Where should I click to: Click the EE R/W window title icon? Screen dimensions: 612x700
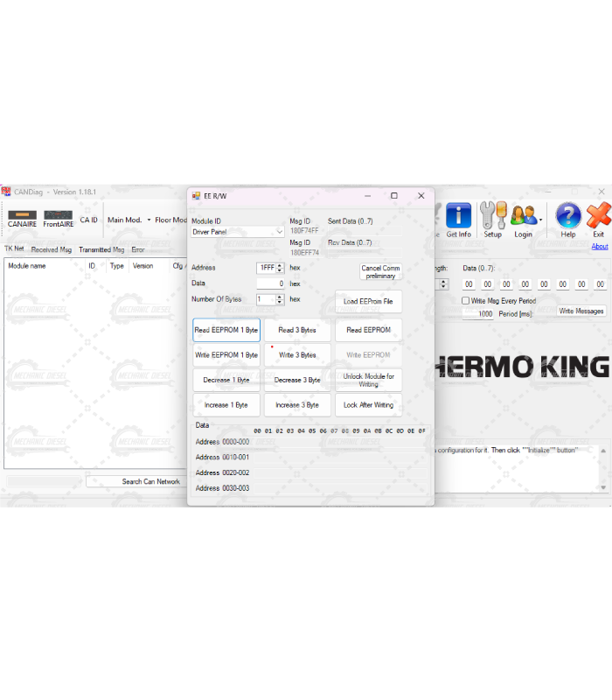click(196, 196)
